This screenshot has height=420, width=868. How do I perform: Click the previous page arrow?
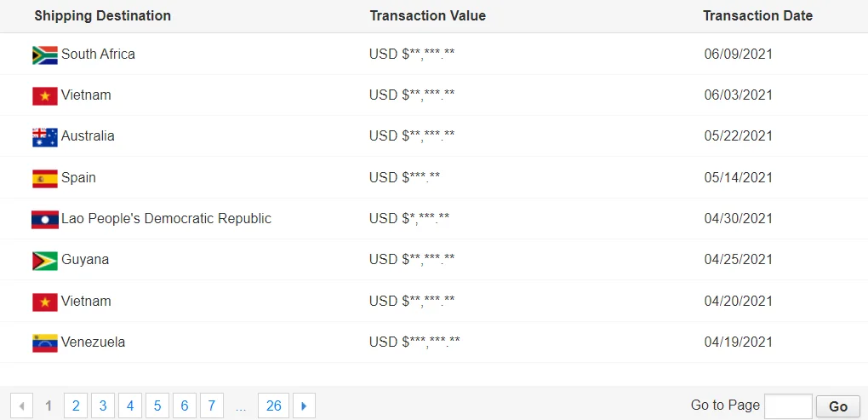point(21,406)
